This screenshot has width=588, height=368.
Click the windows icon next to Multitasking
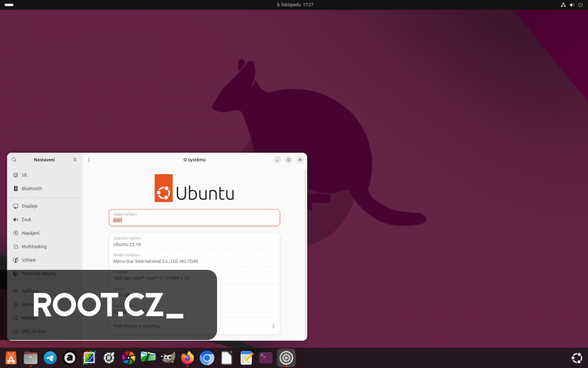coord(16,247)
